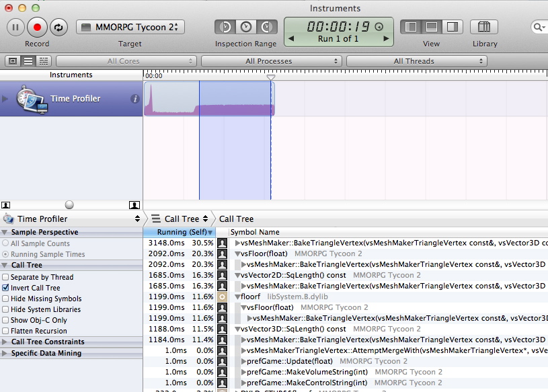The image size is (548, 392).
Task: Sort by Running (Self) column header
Action: click(x=179, y=232)
